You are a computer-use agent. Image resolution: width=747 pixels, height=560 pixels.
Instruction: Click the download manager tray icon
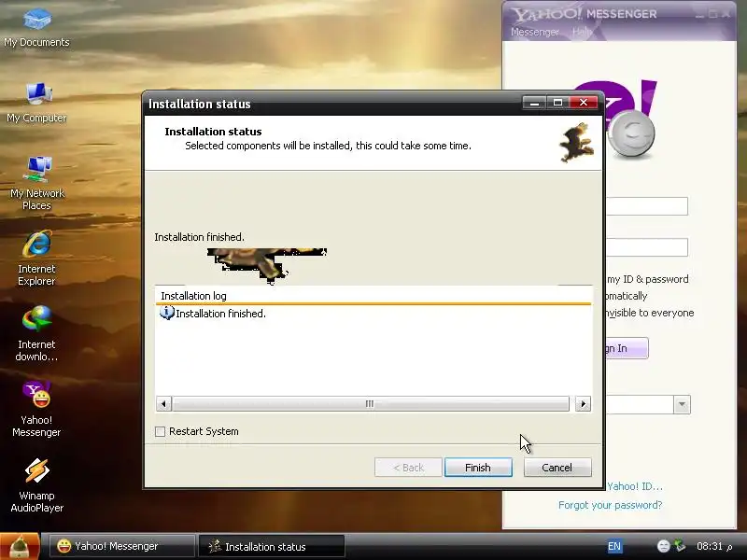(x=680, y=546)
